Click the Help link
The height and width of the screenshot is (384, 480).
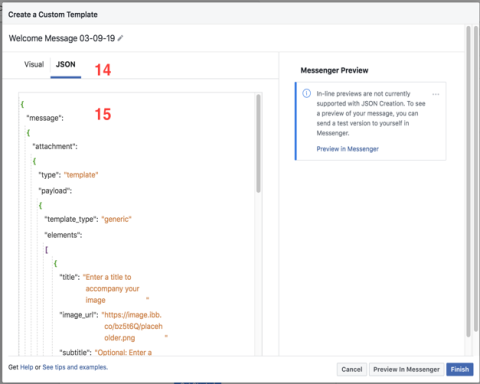point(27,367)
